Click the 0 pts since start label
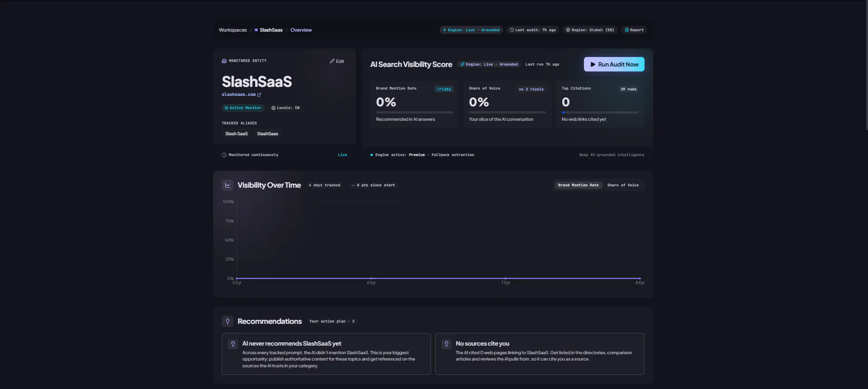Viewport: 868px width, 389px height. click(373, 185)
